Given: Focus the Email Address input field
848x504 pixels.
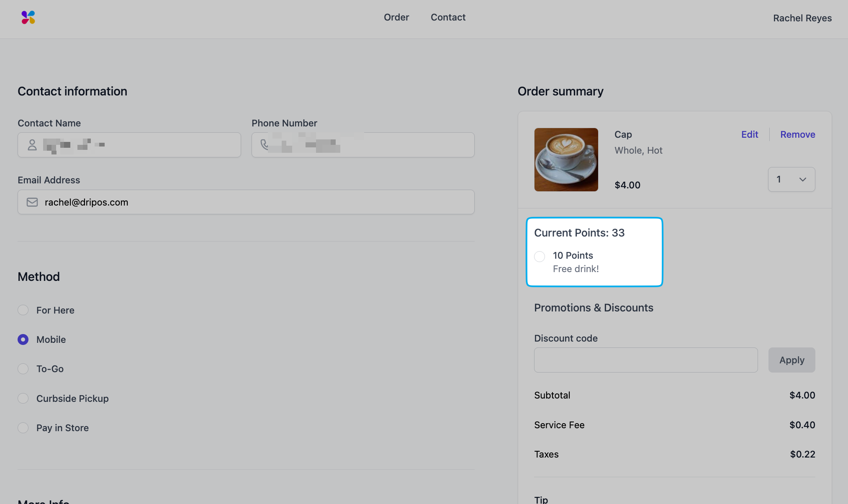Looking at the screenshot, I should tap(251, 202).
